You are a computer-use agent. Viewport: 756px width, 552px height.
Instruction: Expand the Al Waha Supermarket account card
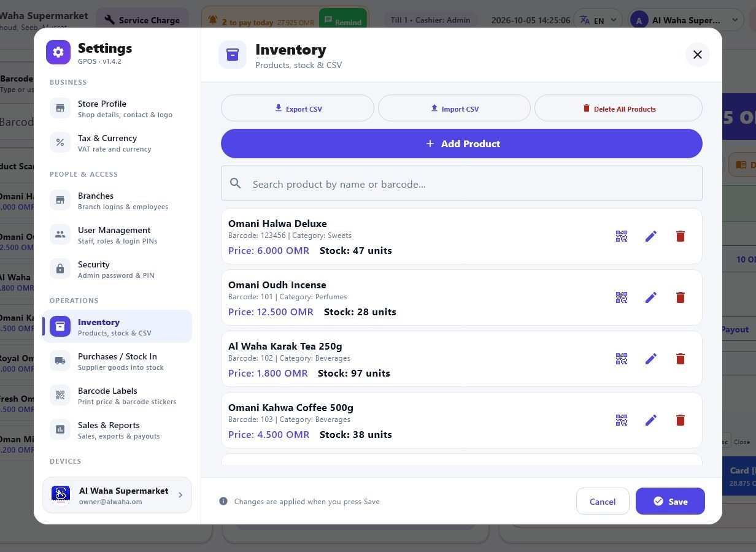pos(117,495)
